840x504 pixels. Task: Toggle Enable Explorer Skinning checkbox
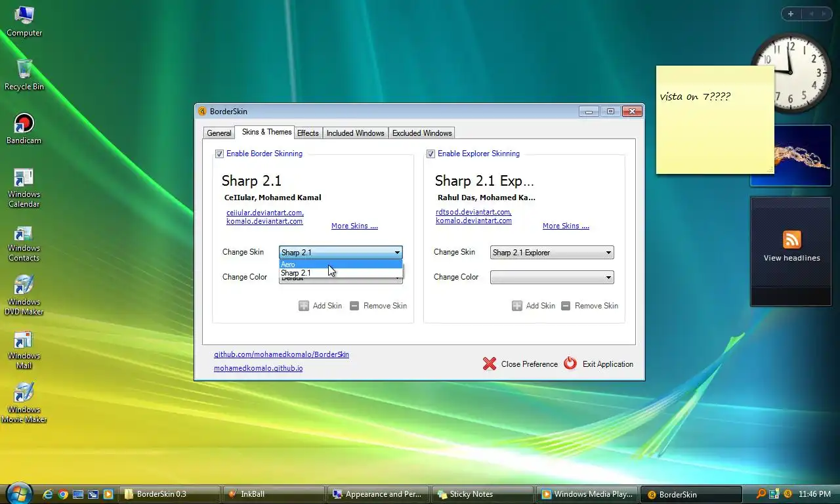430,154
